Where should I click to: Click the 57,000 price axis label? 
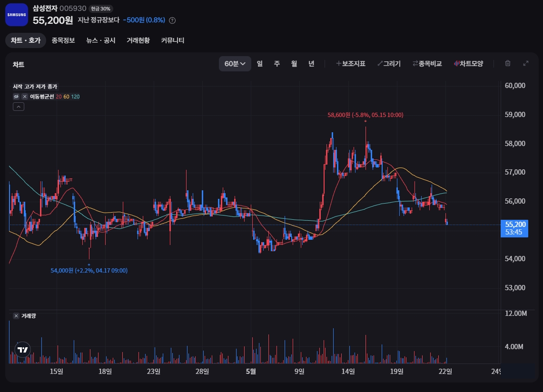click(x=515, y=172)
